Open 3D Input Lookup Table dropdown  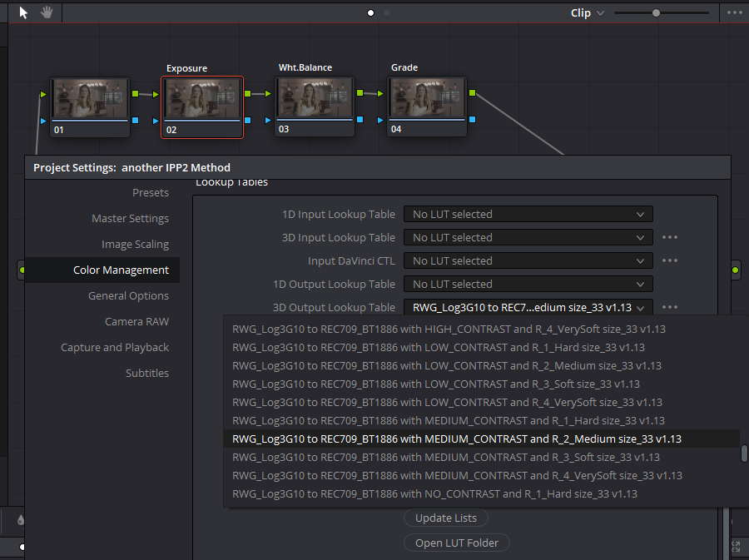[x=528, y=238]
